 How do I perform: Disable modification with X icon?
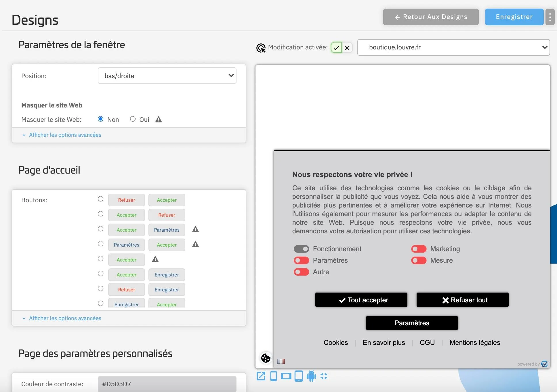point(347,48)
